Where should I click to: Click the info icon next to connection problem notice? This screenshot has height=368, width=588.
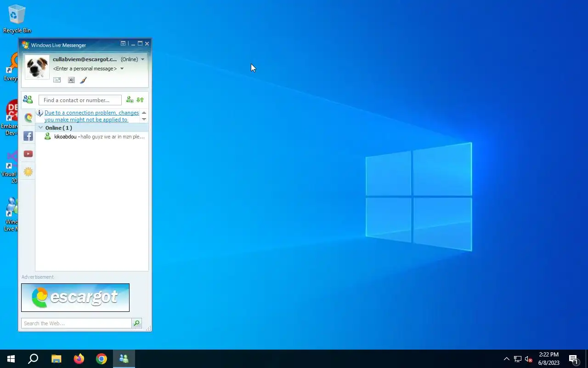[x=40, y=113]
